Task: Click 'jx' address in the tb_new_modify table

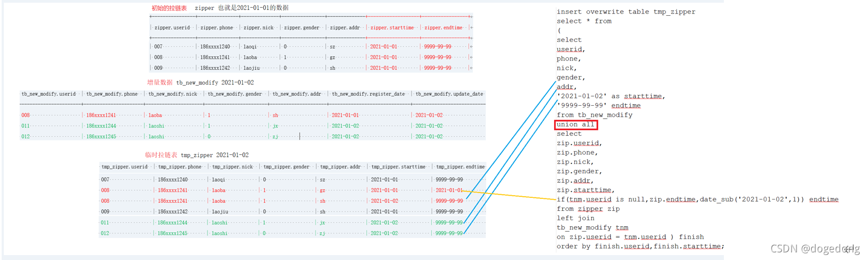Action: tap(276, 126)
